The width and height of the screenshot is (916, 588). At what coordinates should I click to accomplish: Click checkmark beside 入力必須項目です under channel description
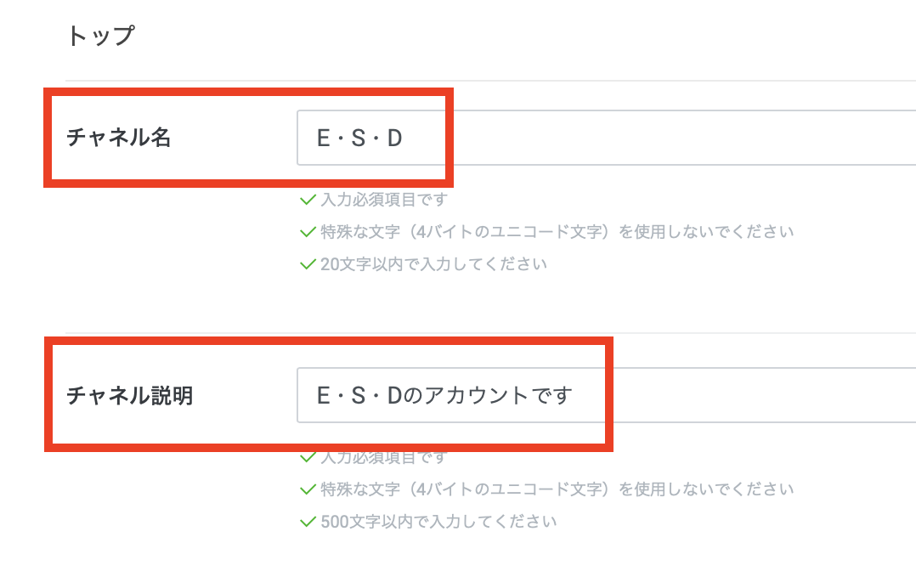[x=308, y=458]
